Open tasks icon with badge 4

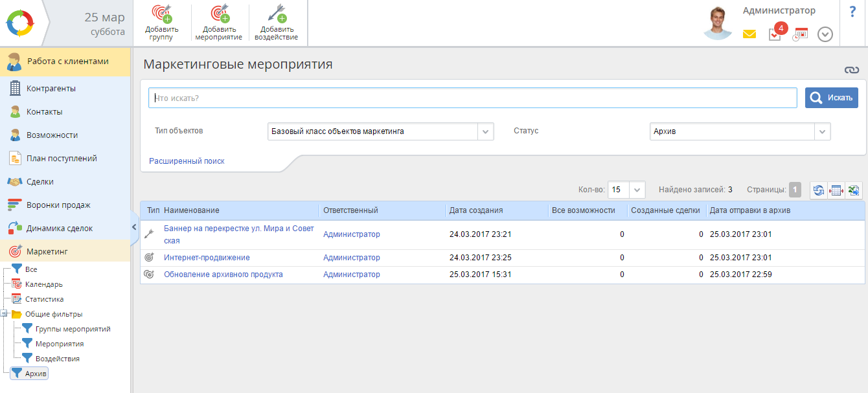(x=775, y=34)
